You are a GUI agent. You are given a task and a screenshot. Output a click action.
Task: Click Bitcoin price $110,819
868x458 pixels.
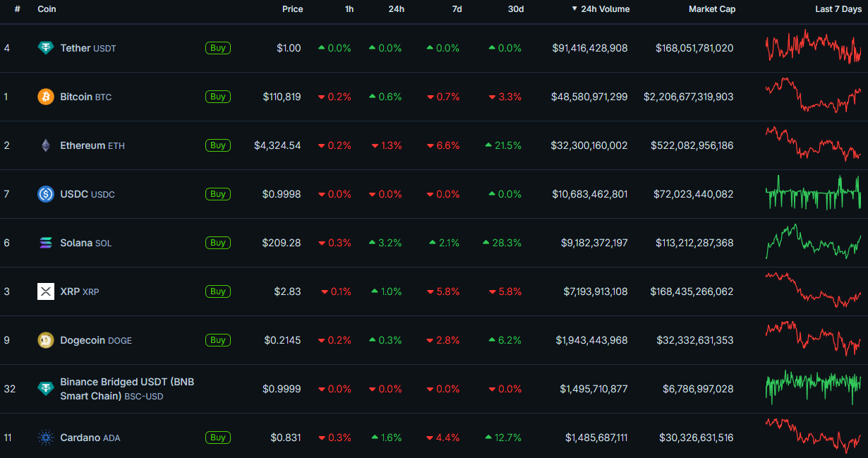282,97
